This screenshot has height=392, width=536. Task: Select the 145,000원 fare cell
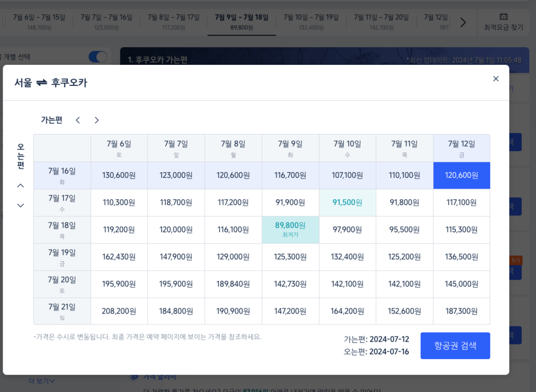(x=462, y=284)
